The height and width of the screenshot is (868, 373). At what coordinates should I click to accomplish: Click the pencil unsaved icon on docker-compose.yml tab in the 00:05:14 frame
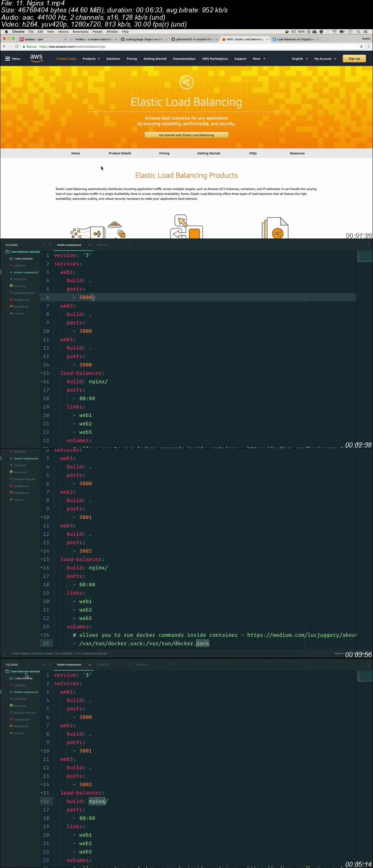90,664
